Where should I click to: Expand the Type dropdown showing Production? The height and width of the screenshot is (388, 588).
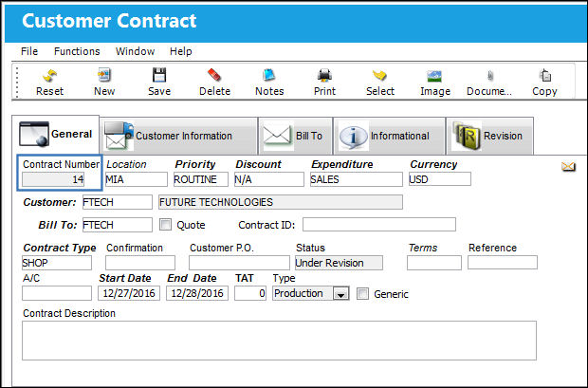click(x=340, y=293)
